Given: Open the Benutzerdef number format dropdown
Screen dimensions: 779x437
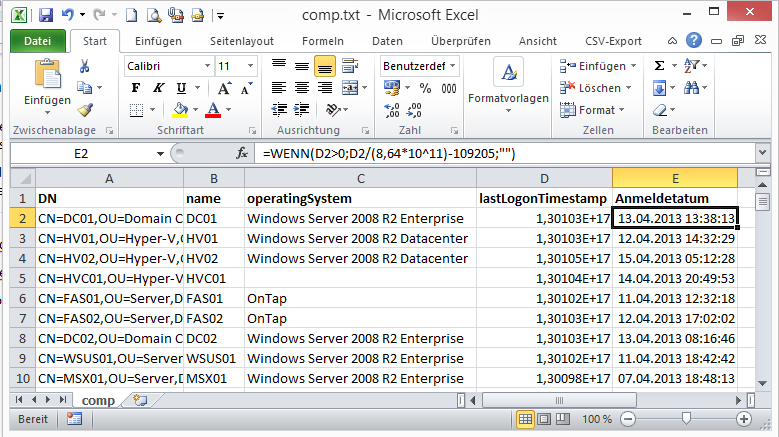Looking at the screenshot, I should pyautogui.click(x=453, y=66).
